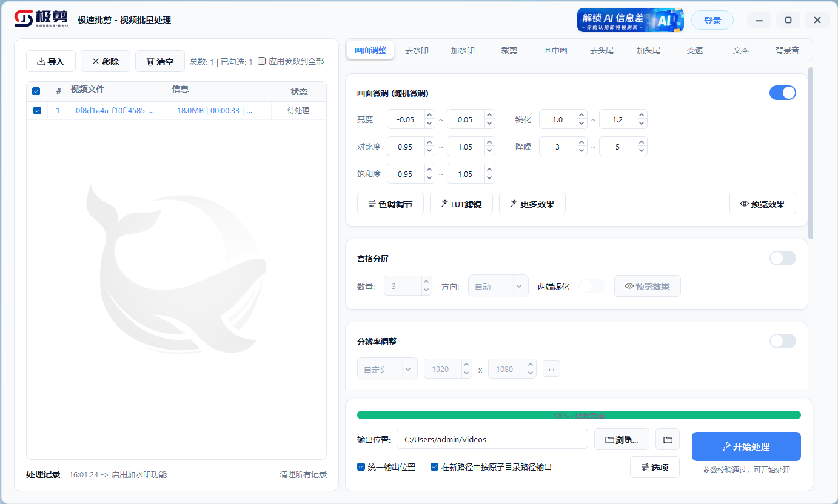Enable the 宫格分屏 split-screen toggle

pyautogui.click(x=782, y=257)
